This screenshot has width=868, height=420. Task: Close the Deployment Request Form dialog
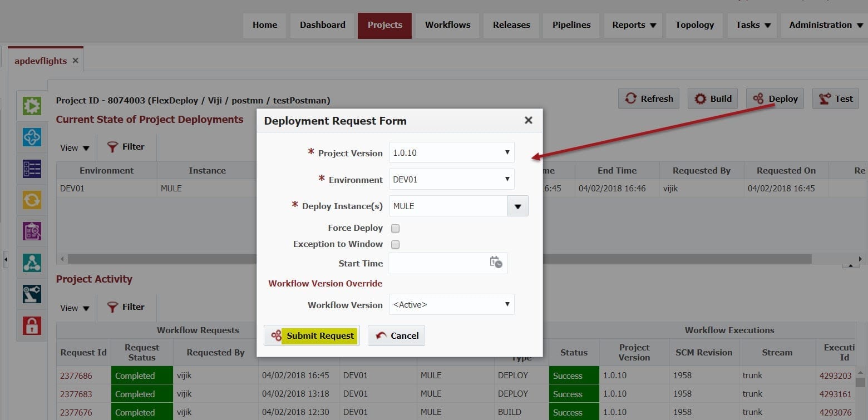[529, 120]
